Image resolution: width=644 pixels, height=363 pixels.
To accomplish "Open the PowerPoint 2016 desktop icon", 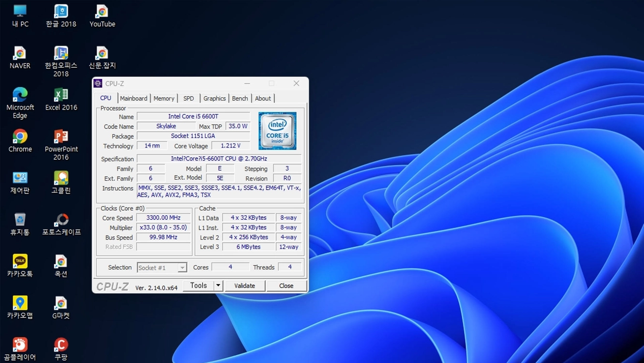I will pos(61,145).
